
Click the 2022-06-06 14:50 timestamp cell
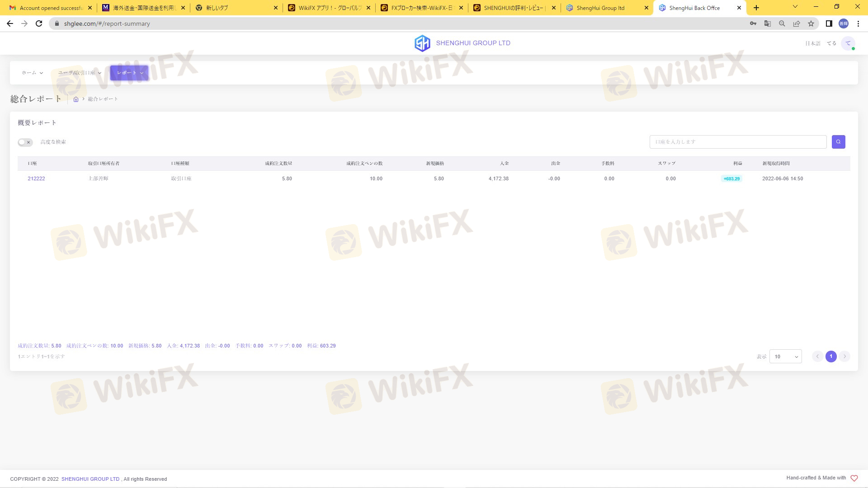pyautogui.click(x=783, y=179)
